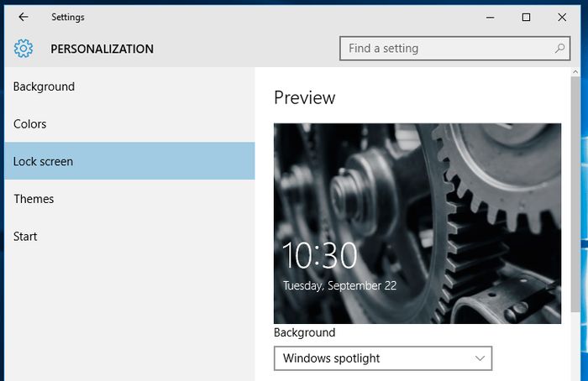The image size is (588, 381).
Task: Go back with the arrow icon
Action: pos(24,17)
